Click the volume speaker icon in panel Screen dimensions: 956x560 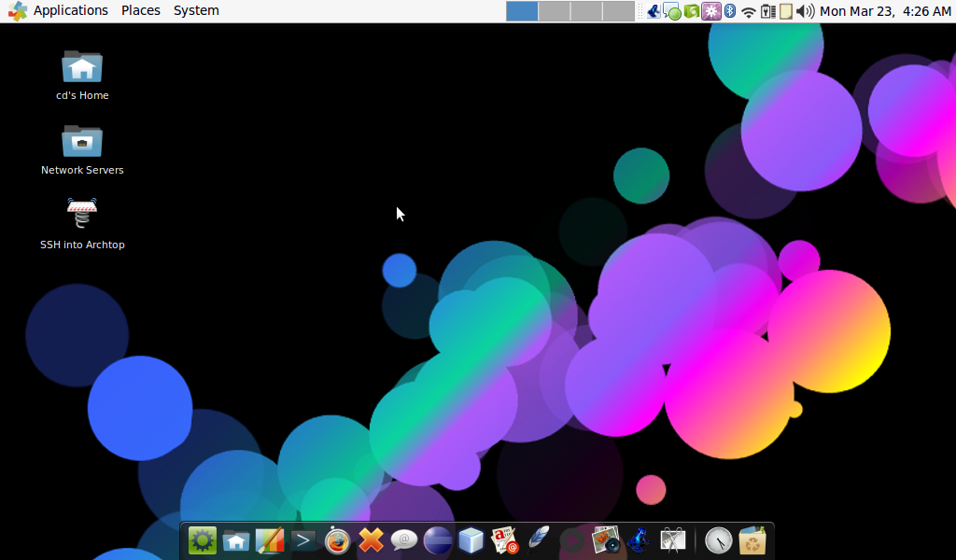point(805,11)
